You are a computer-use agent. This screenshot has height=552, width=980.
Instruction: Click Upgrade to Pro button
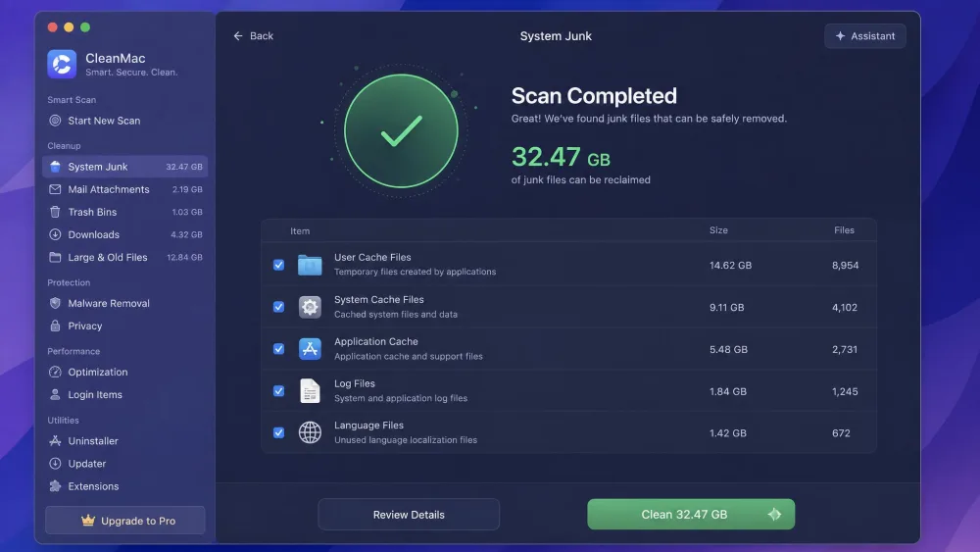(125, 520)
